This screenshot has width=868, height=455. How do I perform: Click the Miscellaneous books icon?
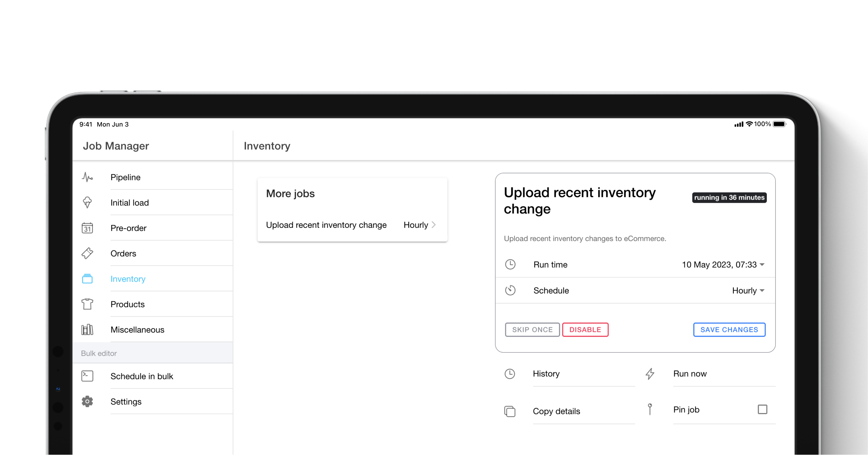pyautogui.click(x=87, y=329)
